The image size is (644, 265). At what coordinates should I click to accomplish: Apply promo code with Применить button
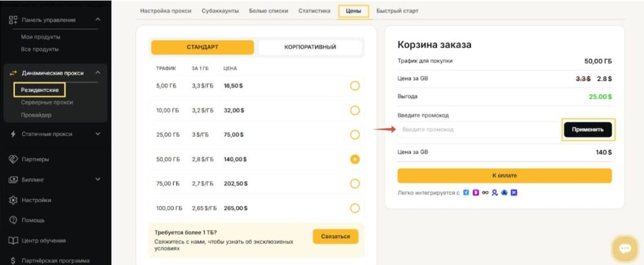point(587,129)
